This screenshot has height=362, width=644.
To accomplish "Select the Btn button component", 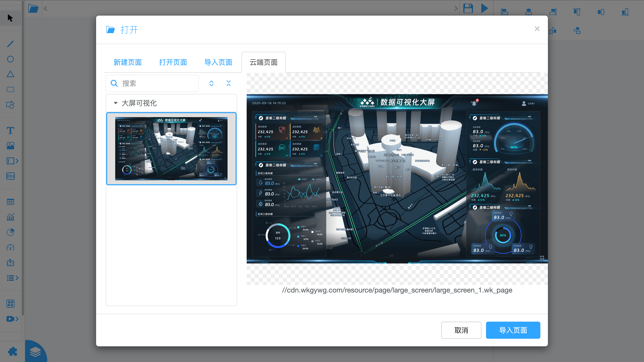I will (10, 176).
